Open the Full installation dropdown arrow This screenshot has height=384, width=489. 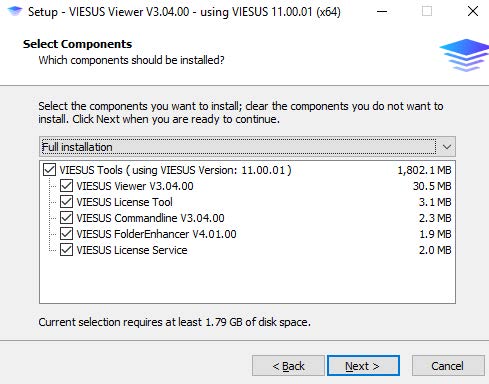(447, 147)
